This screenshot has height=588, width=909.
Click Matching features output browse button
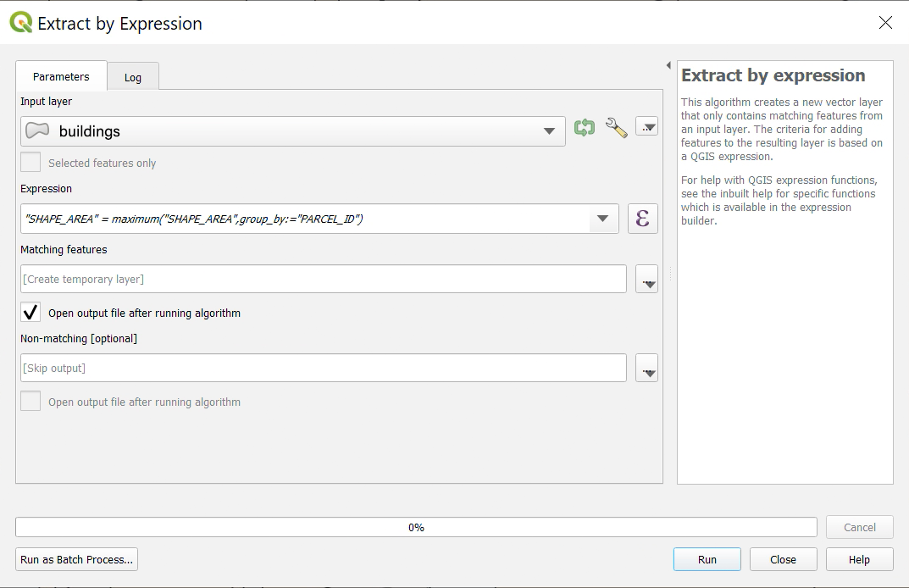646,280
